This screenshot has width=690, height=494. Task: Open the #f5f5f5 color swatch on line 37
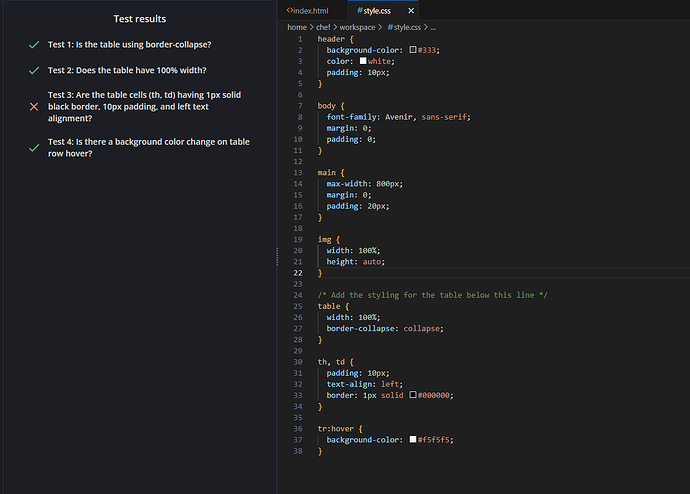(x=413, y=439)
